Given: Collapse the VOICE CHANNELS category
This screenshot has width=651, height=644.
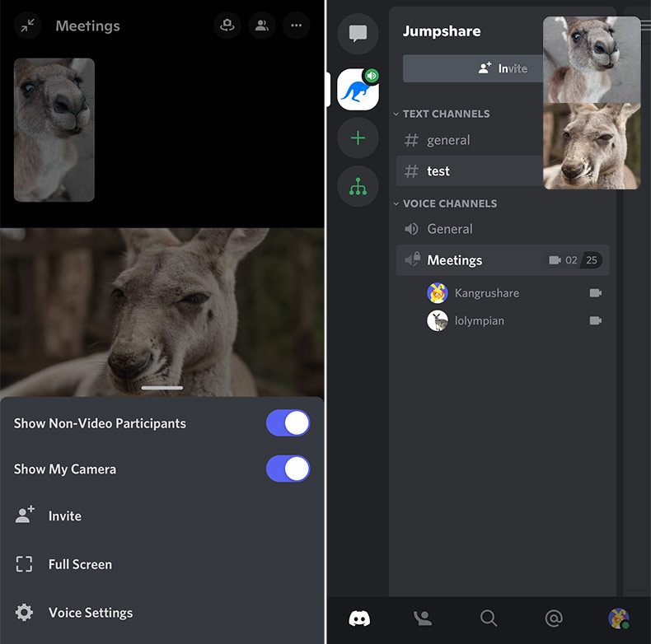Looking at the screenshot, I should (x=448, y=203).
